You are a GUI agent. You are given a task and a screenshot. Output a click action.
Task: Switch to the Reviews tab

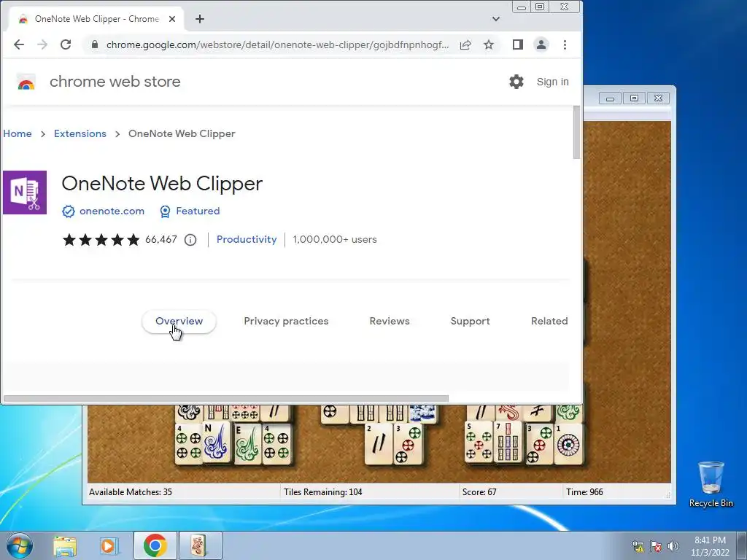point(390,322)
